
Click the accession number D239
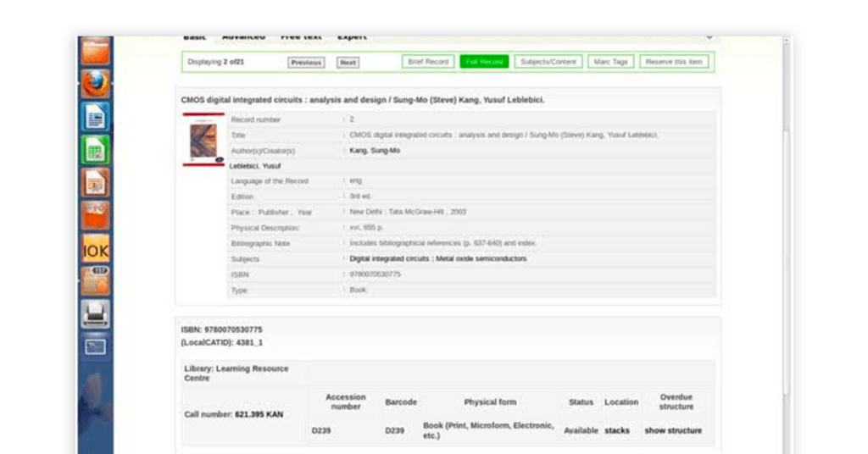[x=321, y=430]
